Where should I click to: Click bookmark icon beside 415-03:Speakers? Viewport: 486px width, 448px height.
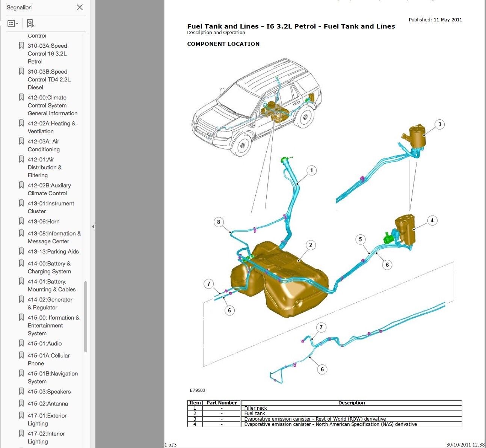21,391
